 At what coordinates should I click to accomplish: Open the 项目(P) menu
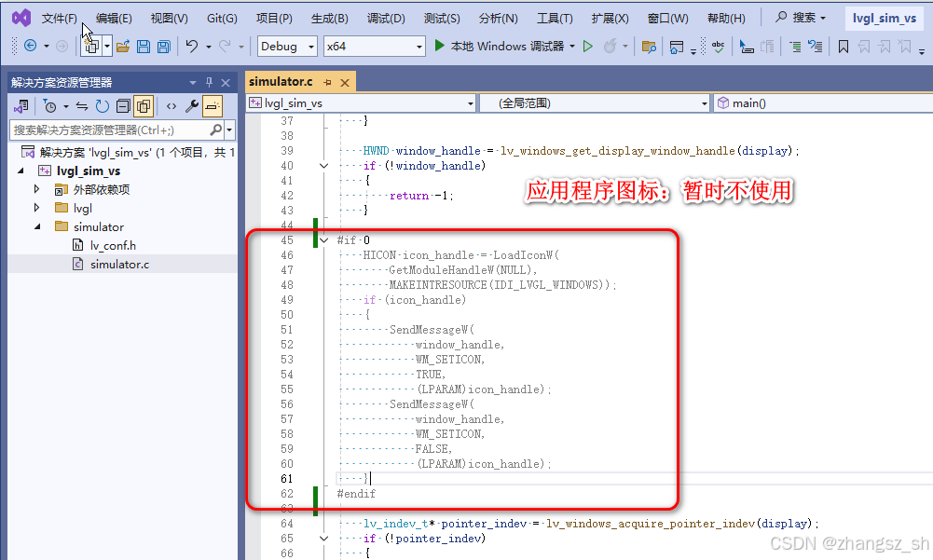[274, 19]
